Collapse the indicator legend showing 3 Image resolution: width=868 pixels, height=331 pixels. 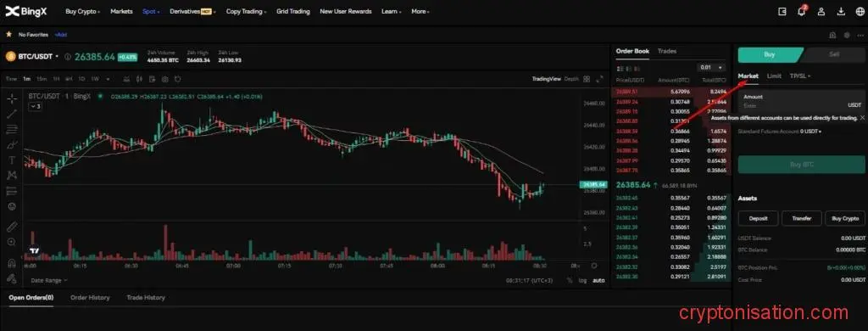[x=35, y=105]
